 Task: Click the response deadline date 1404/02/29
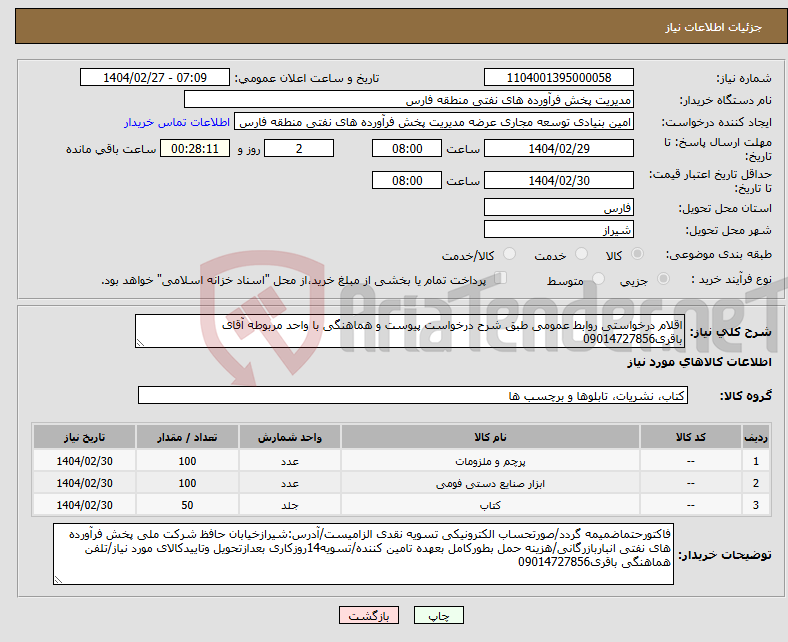tap(558, 148)
